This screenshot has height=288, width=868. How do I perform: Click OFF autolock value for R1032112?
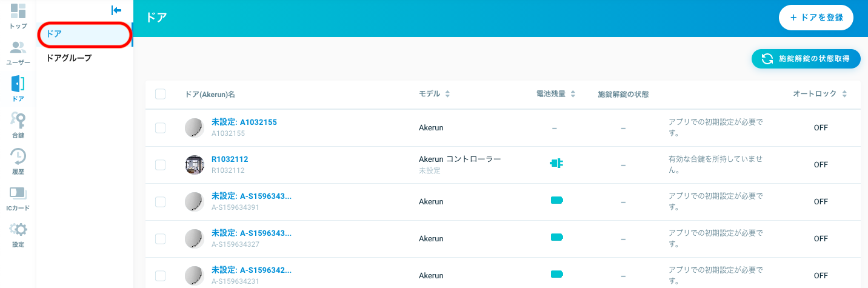[x=821, y=165]
